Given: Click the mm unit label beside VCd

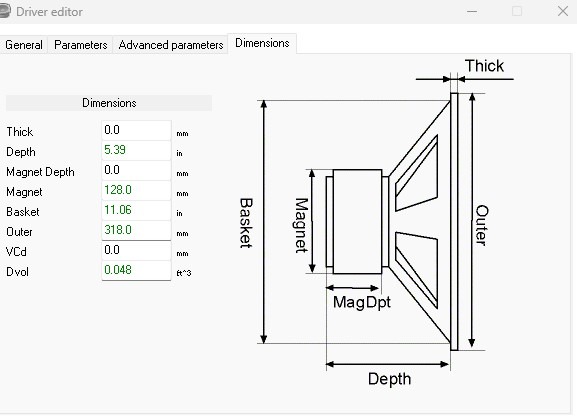Looking at the screenshot, I should click(183, 254).
